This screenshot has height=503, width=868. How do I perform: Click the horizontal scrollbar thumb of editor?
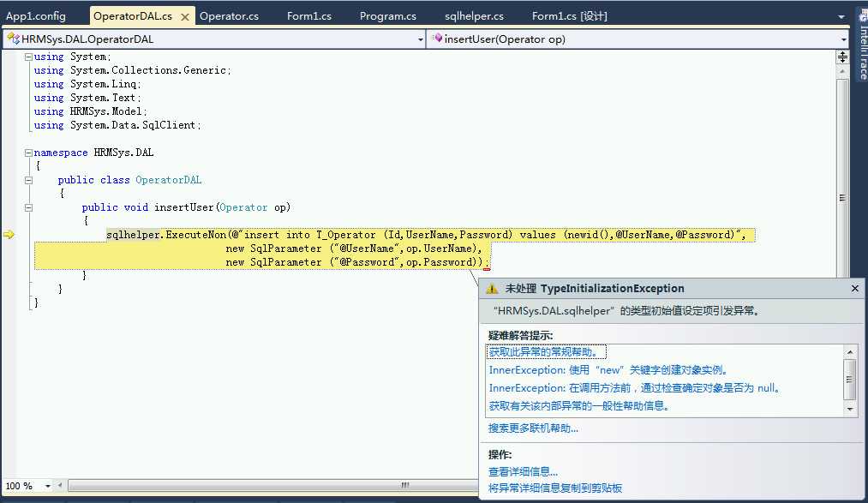404,485
